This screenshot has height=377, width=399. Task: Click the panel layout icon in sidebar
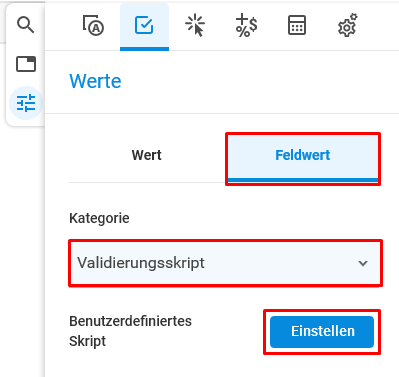pos(26,64)
